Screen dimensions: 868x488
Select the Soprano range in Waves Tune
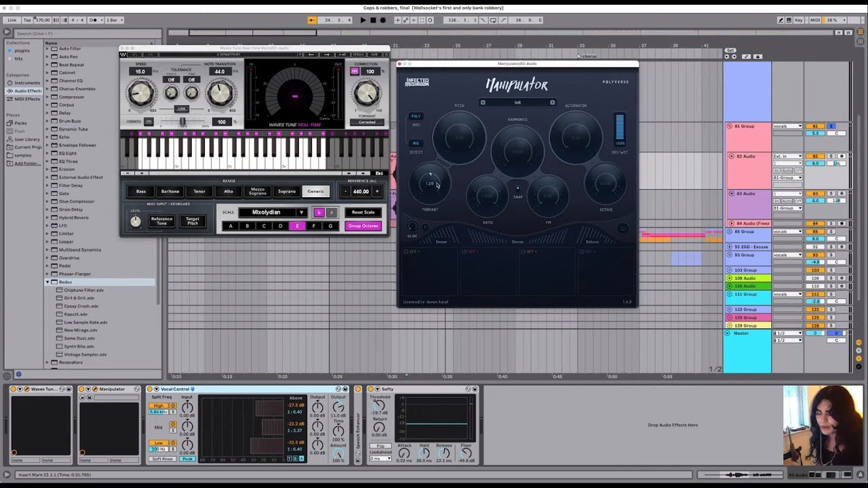(x=287, y=191)
